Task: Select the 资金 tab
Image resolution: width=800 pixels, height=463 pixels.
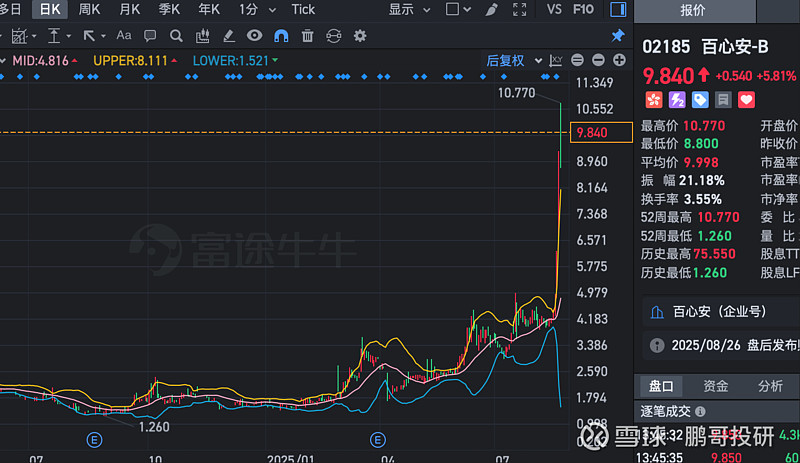Action: (716, 386)
